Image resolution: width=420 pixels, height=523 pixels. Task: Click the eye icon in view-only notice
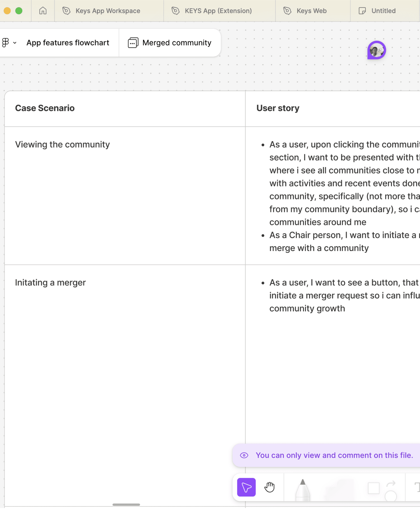pos(244,455)
